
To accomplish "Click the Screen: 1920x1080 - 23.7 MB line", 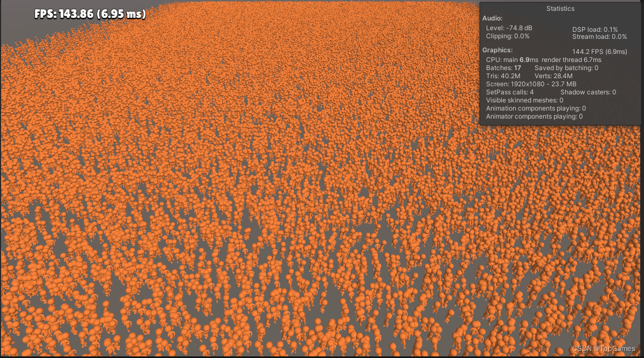I will tap(531, 84).
